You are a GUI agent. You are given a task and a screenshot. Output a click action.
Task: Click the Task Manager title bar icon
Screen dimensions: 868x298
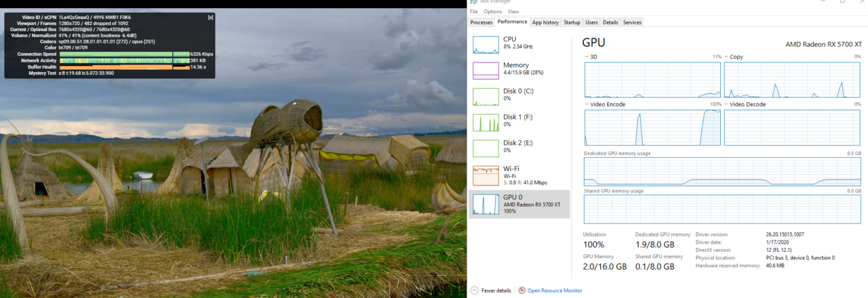pyautogui.click(x=473, y=2)
